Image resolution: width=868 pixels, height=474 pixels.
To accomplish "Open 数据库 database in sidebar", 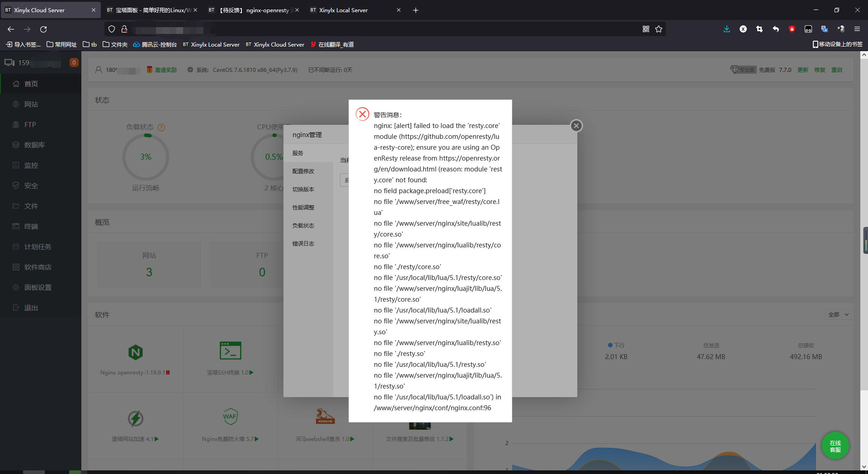I will [41, 145].
